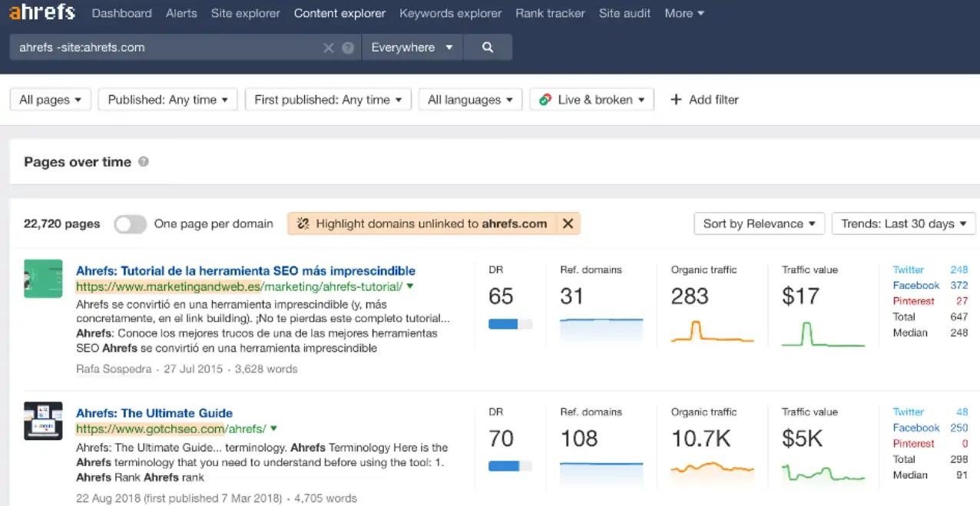Click the gotchseo.com URL dropdown arrow
Viewport: 980px width, 506px height.
(x=273, y=428)
